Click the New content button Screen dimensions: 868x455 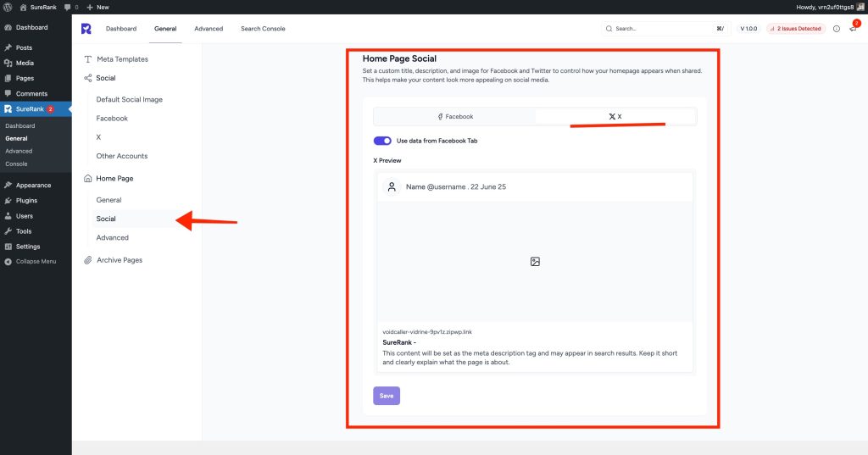pyautogui.click(x=98, y=7)
